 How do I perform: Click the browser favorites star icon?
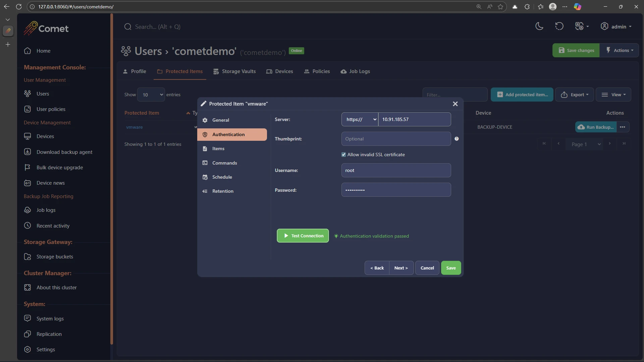500,7
